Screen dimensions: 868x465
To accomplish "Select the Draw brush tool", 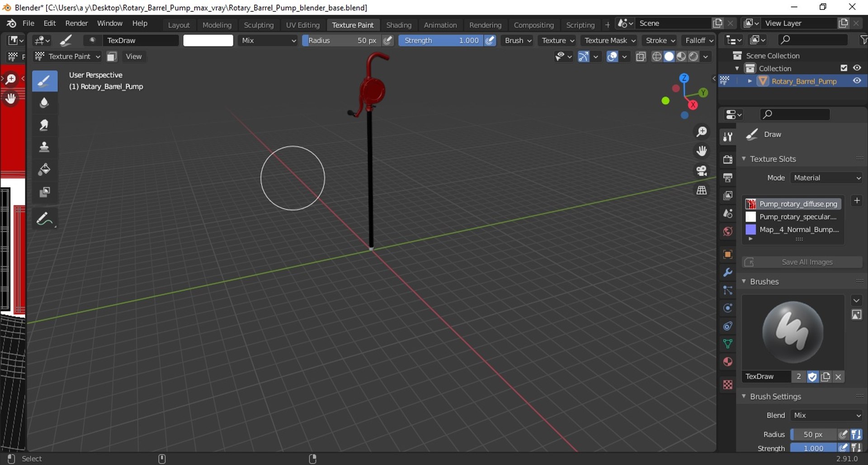I will pos(44,81).
